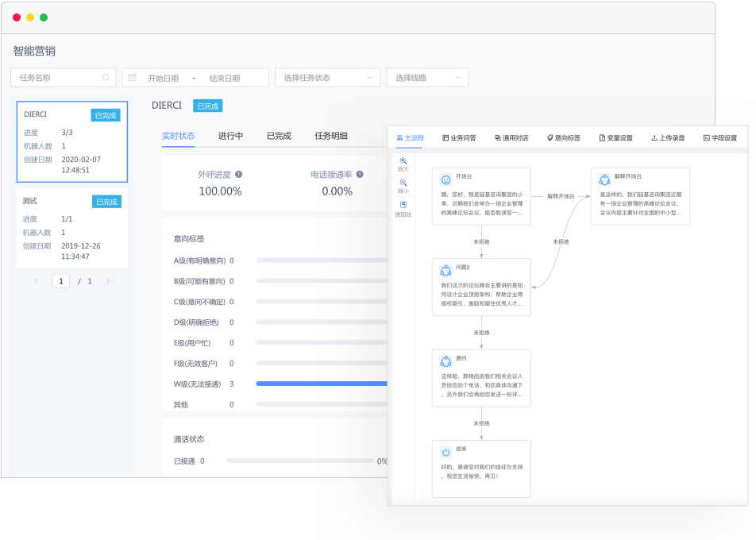Open the 选择任务状态 dropdown

coord(327,78)
